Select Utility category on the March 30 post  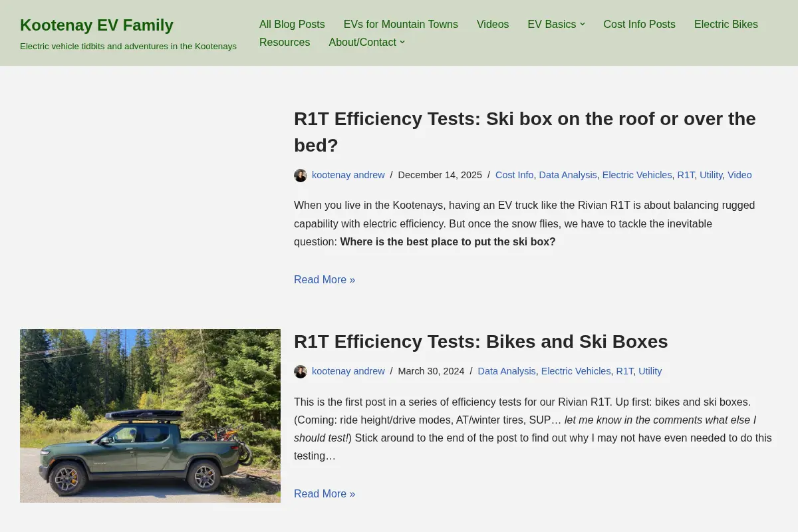(x=650, y=371)
